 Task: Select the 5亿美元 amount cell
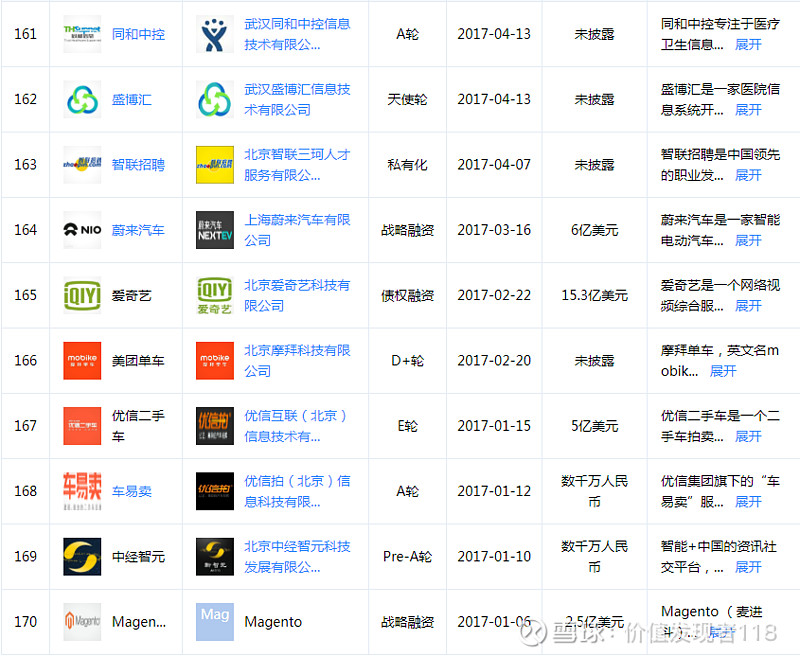pos(594,426)
